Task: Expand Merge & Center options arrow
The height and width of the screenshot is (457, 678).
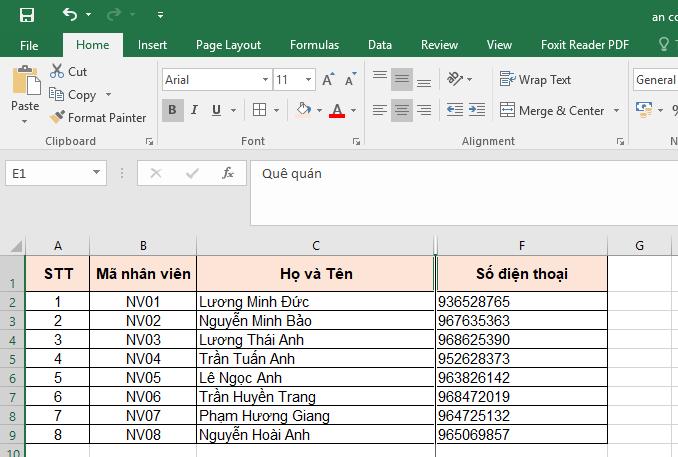Action: point(616,111)
